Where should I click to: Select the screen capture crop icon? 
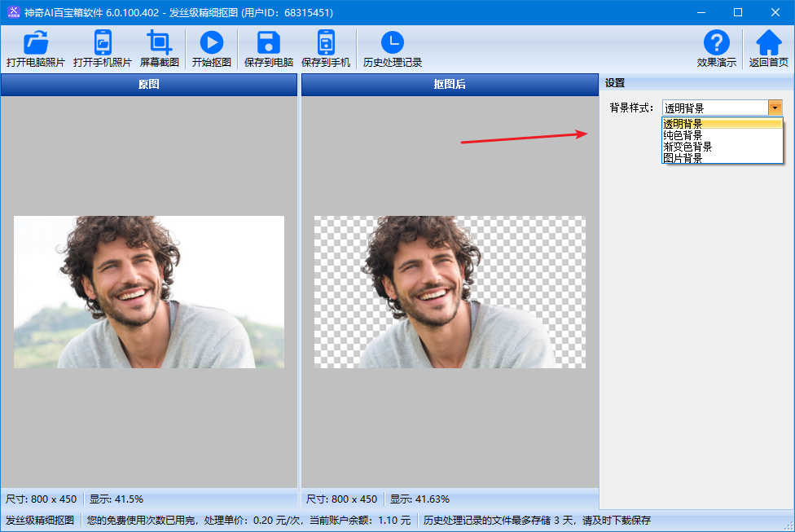(x=159, y=42)
